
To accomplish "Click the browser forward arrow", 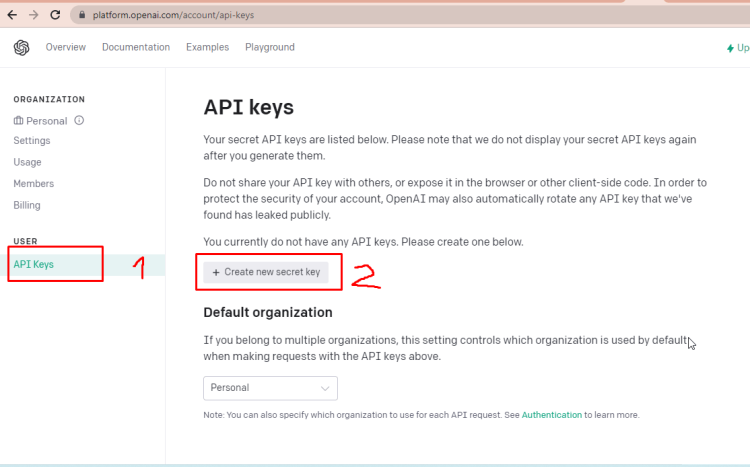I will [33, 15].
